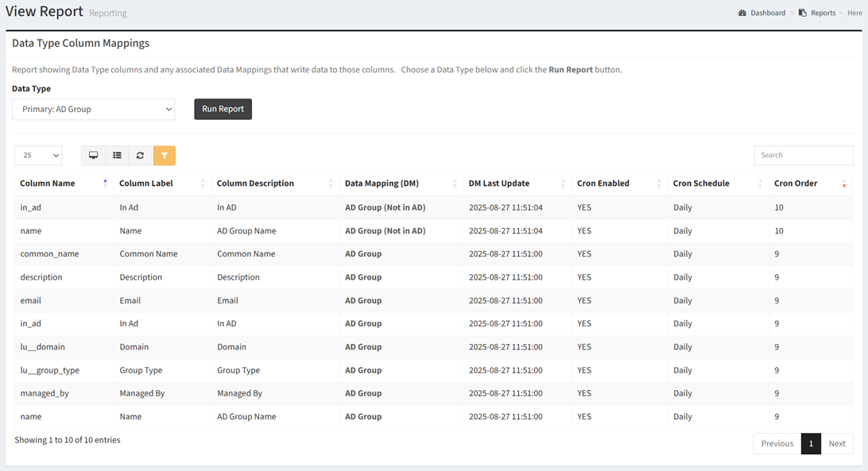The height and width of the screenshot is (471, 868).
Task: Go to the Next page
Action: (837, 444)
